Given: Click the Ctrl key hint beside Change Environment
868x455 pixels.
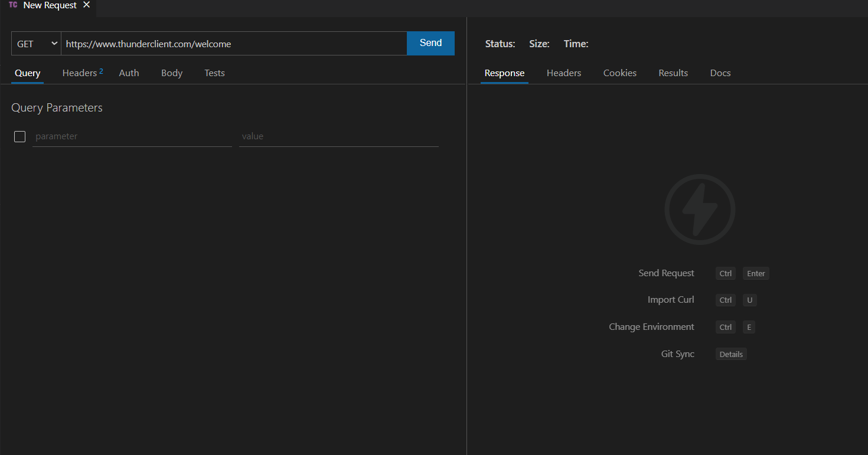Looking at the screenshot, I should (726, 327).
